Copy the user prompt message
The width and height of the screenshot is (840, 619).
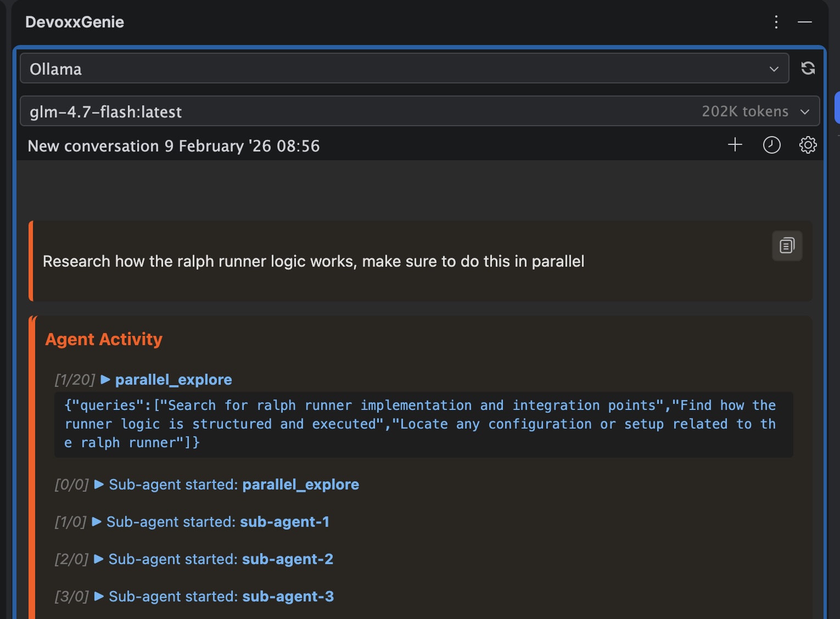click(x=787, y=245)
